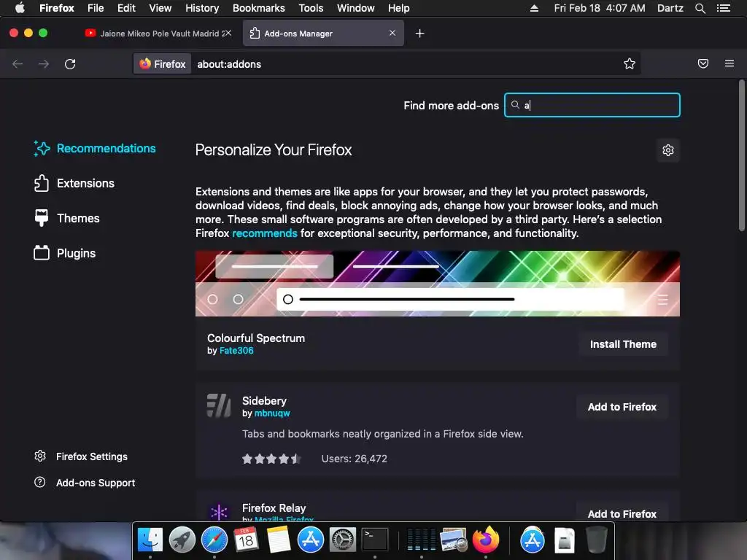747x560 pixels.
Task: Click the back navigation arrow
Action: [x=18, y=64]
